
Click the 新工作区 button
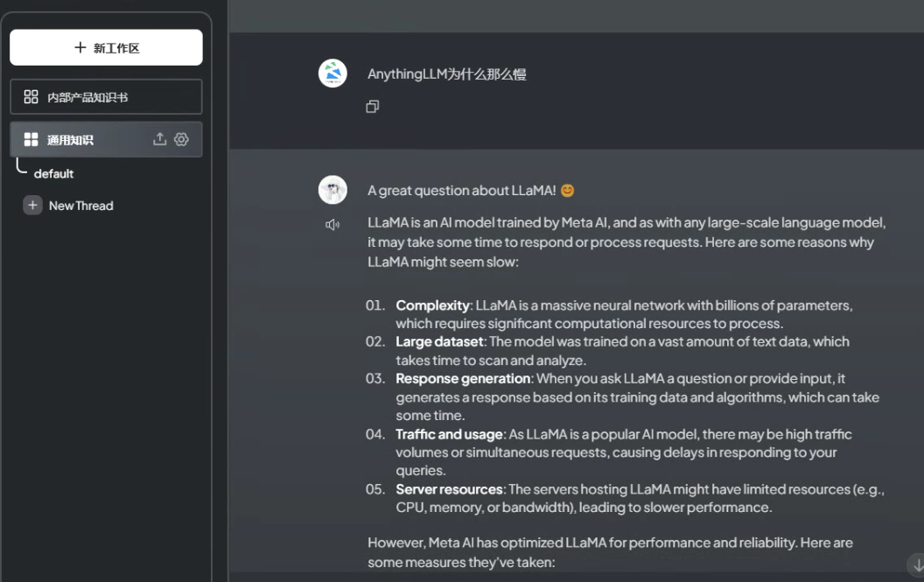click(106, 47)
